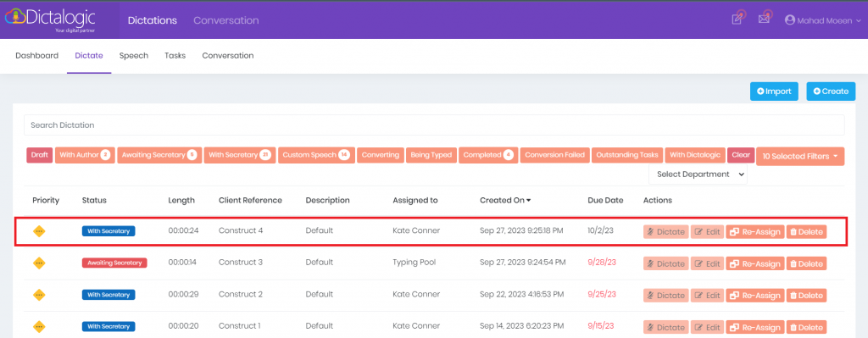The image size is (868, 338).
Task: Open the Dashboard tab
Action: click(36, 55)
